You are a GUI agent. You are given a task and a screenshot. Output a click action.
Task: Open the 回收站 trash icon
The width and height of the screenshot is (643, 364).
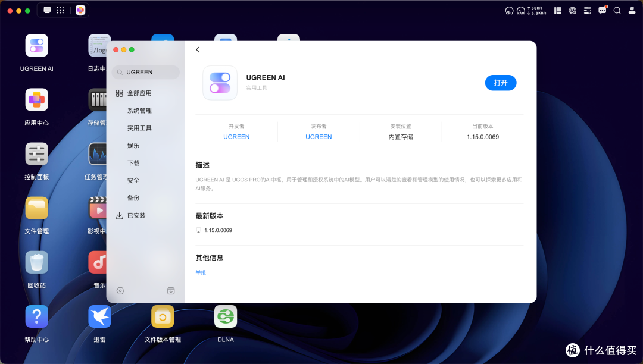pyautogui.click(x=36, y=262)
